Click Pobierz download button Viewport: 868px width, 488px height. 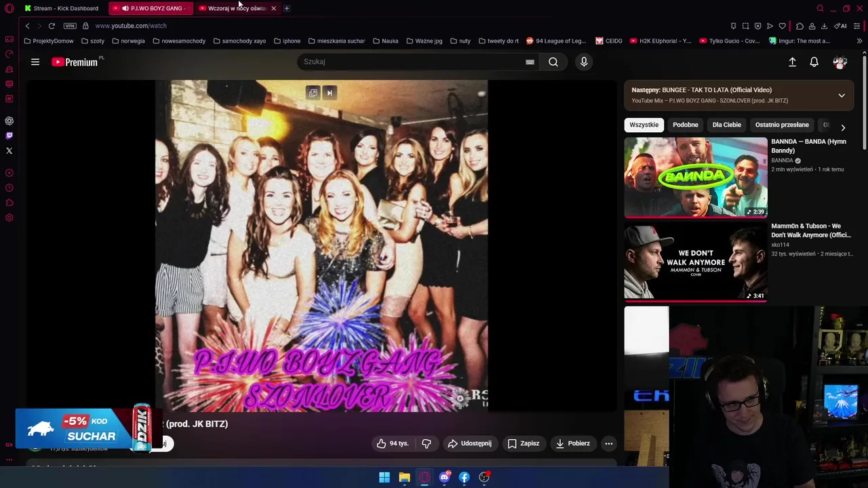point(573,443)
